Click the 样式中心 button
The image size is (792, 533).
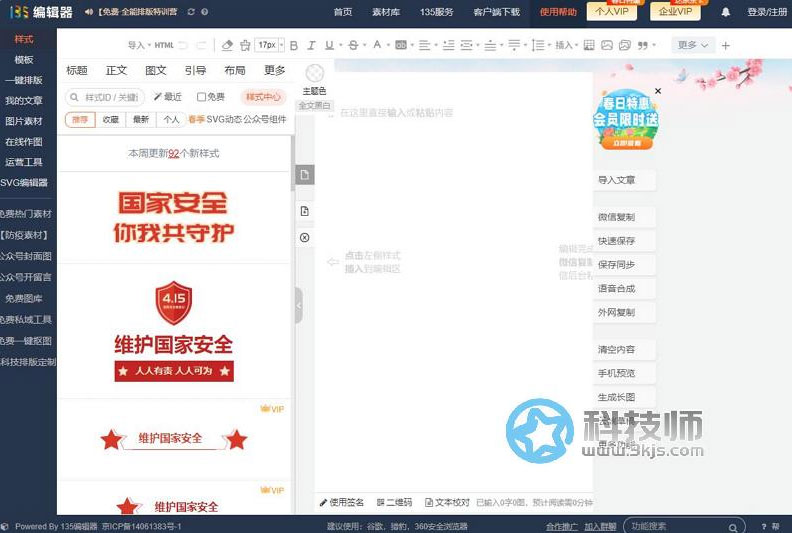pos(263,96)
